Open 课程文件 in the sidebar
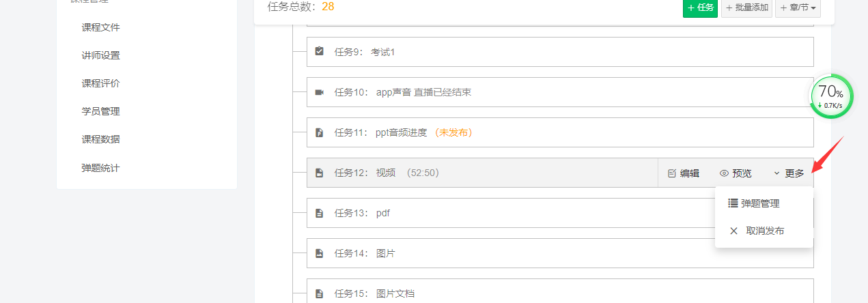The height and width of the screenshot is (303, 868). (101, 27)
